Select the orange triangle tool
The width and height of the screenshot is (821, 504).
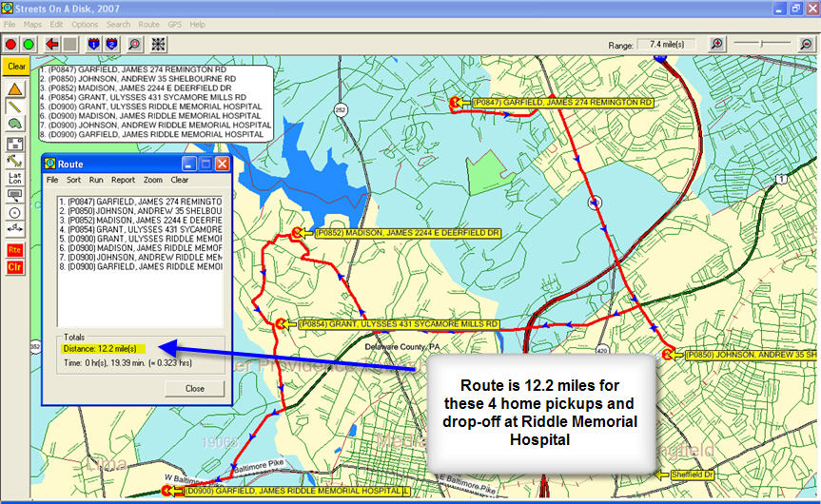pos(14,89)
